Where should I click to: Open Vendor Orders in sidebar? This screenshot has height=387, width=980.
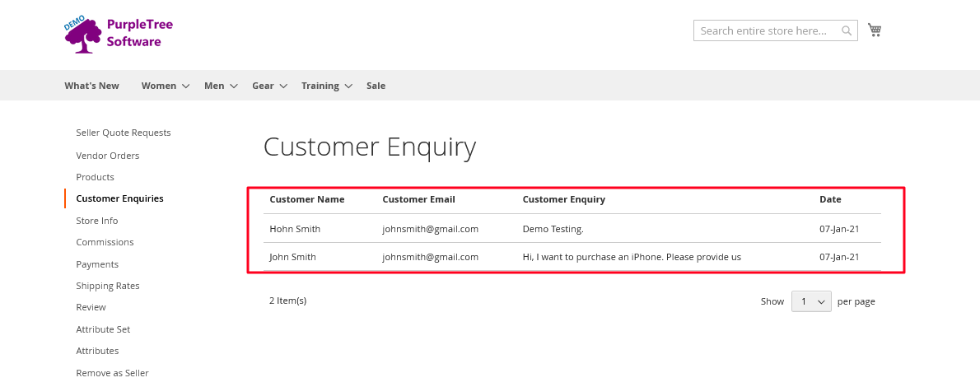[x=108, y=156]
